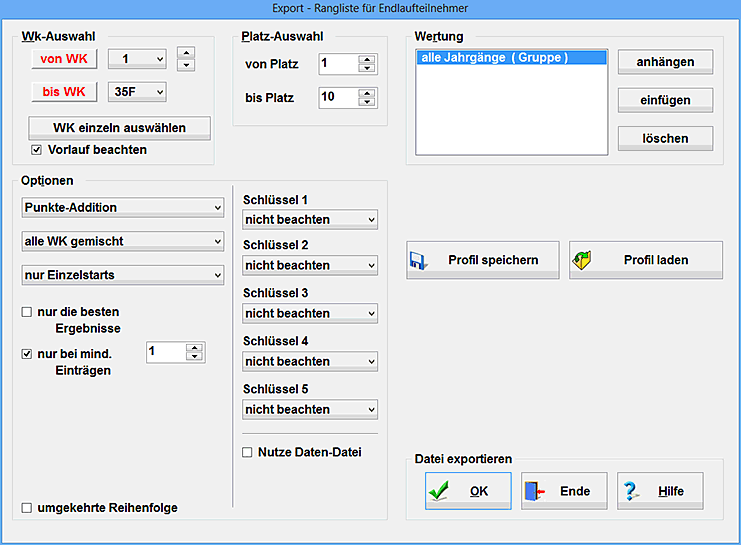741x545 pixels.
Task: Enable nur die besten Ergebnisse checkbox
Action: (x=27, y=312)
